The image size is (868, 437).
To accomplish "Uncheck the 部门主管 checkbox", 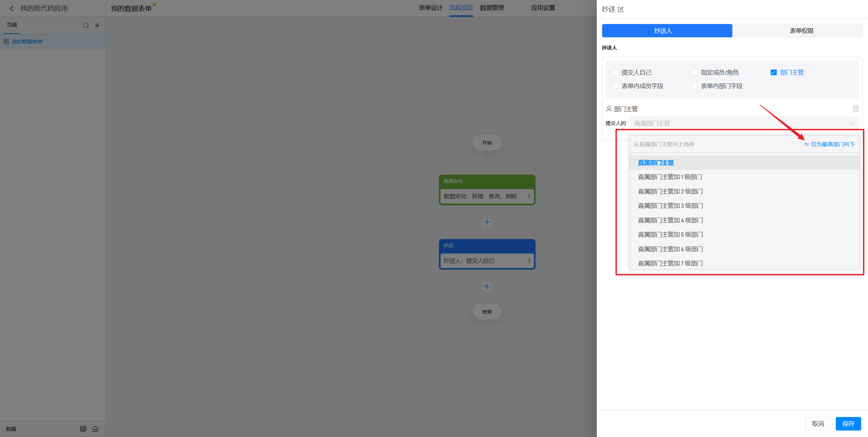I will (x=774, y=73).
